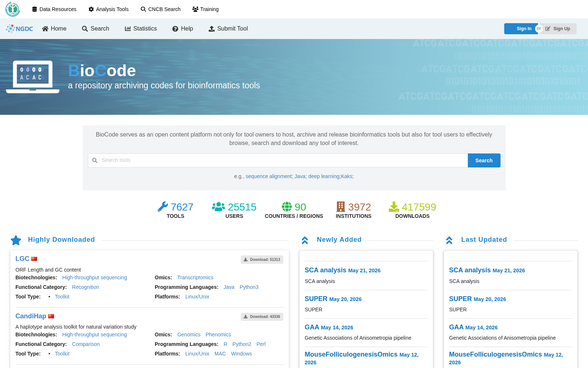Click the China flag next to CandiHap
The image size is (588, 368).
coord(51,316)
